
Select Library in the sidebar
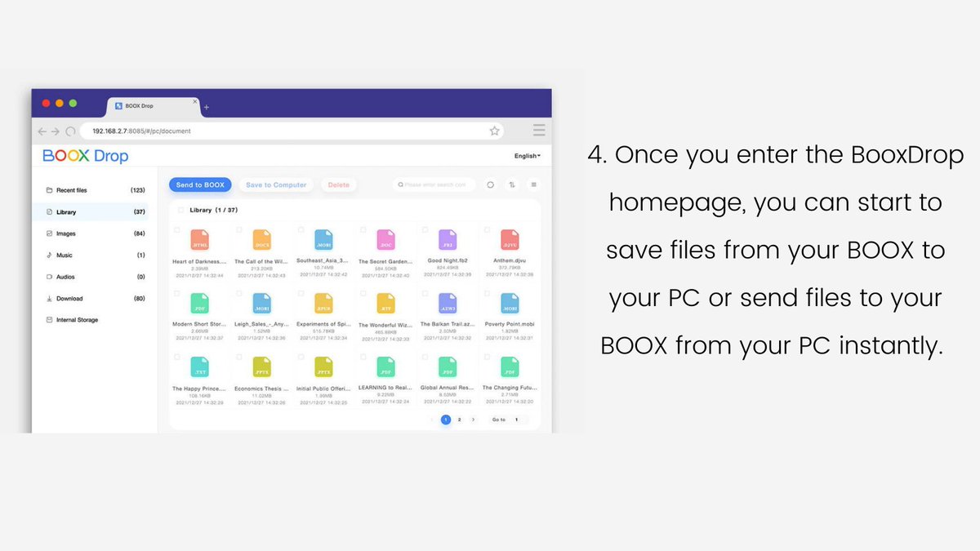click(x=95, y=212)
